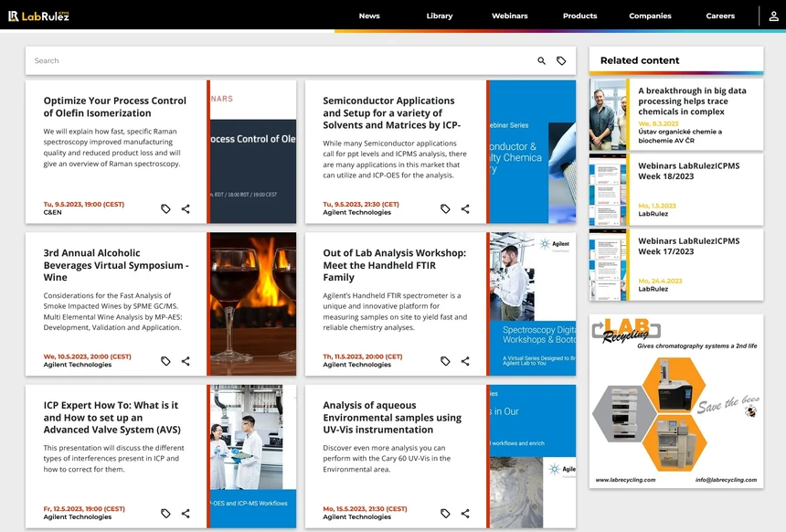Click the Olefin Isomerization card banner image
Screen dimensions: 786x532
[x=252, y=152]
